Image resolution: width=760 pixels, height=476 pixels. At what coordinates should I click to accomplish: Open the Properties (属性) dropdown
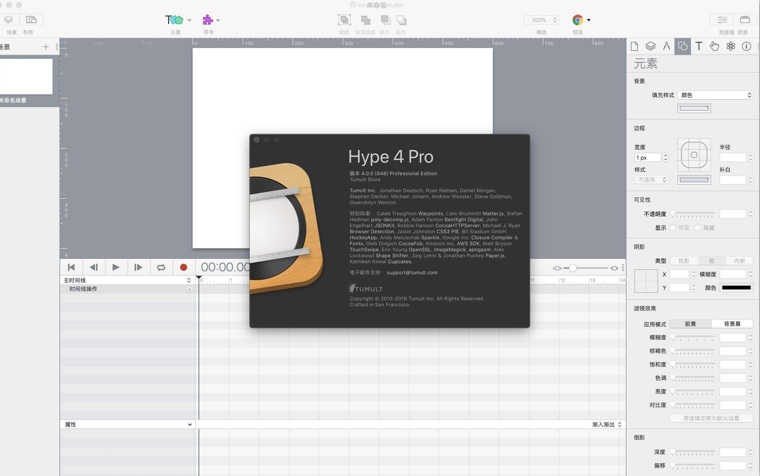[128, 424]
